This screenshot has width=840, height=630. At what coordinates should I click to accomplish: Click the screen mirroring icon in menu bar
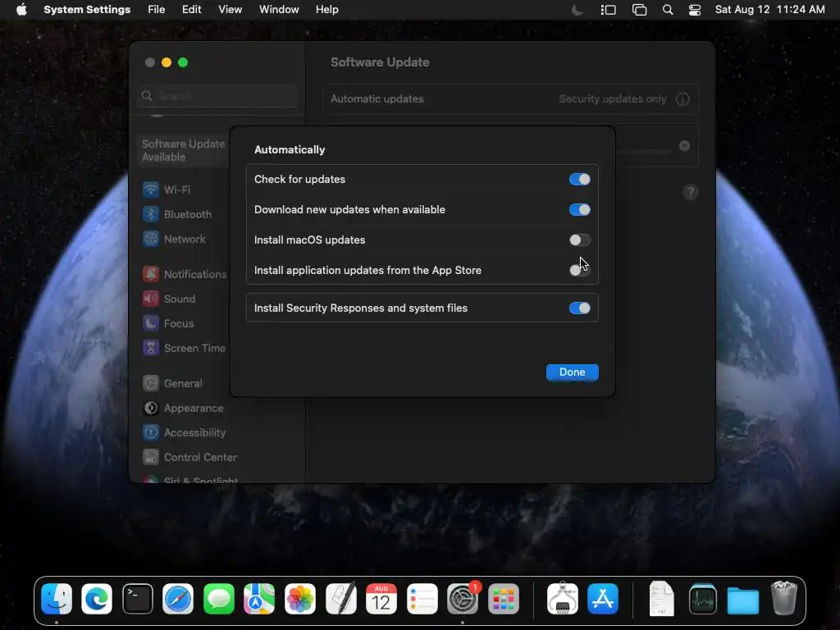(639, 10)
